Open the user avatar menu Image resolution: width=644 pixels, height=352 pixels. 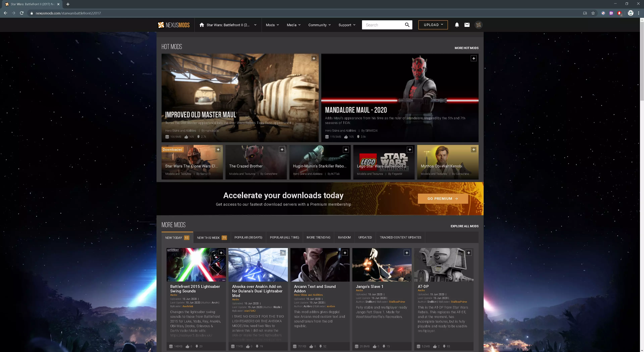tap(478, 25)
